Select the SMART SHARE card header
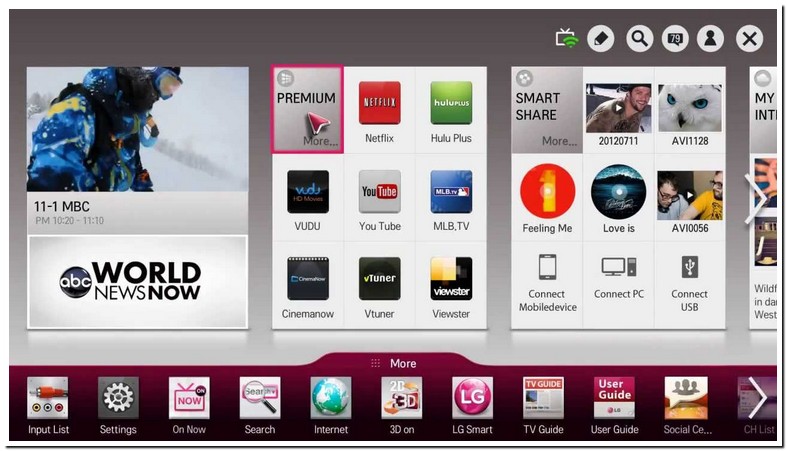The image size is (787, 451). coord(547,110)
